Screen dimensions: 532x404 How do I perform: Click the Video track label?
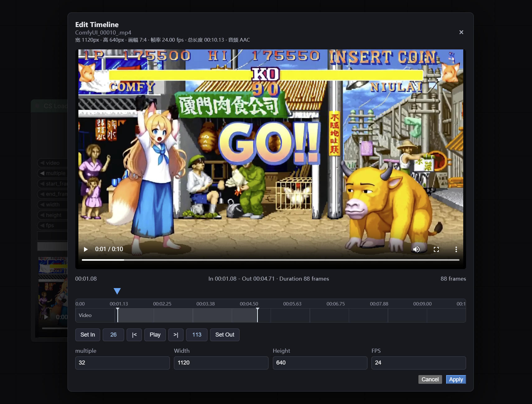click(x=85, y=315)
